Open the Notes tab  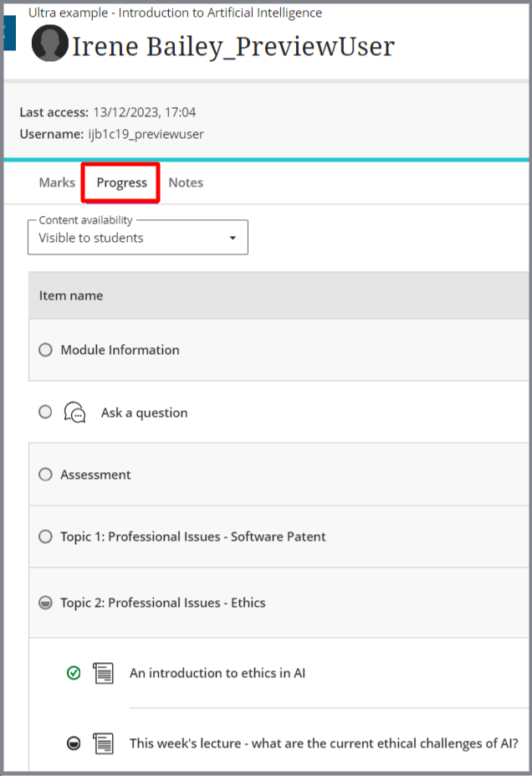point(186,182)
